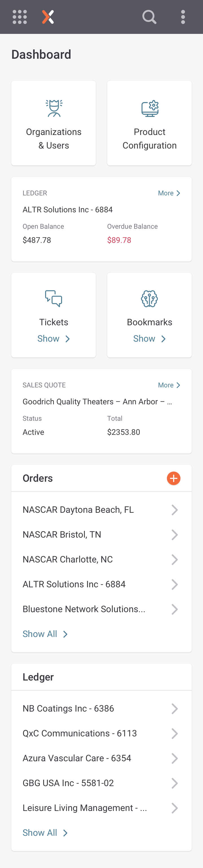Open the vertical three-dot options menu

click(183, 17)
